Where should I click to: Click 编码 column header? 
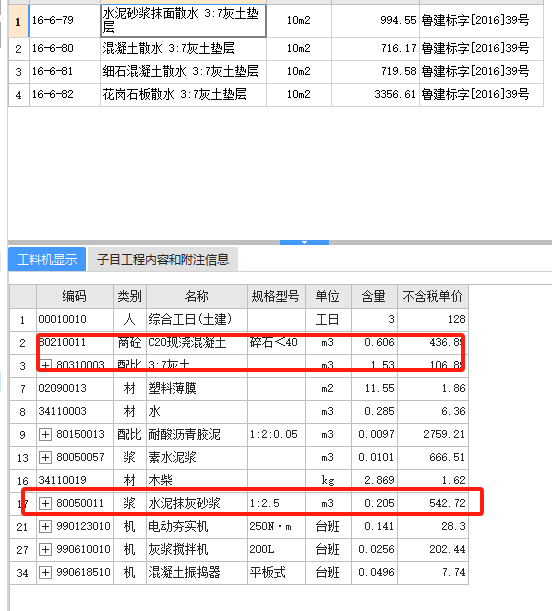[75, 297]
